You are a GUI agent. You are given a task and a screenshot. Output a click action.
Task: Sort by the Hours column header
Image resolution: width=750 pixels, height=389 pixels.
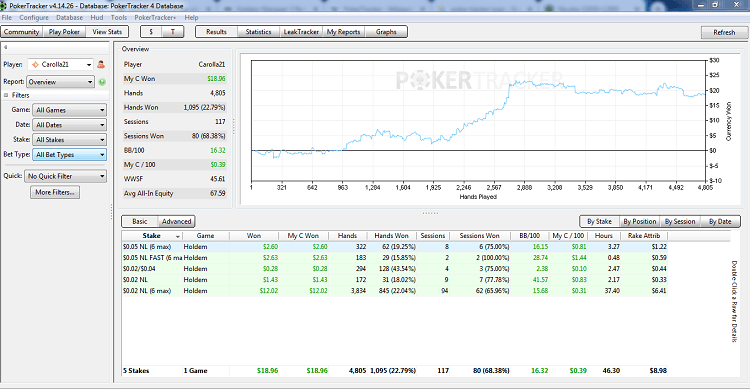[604, 235]
